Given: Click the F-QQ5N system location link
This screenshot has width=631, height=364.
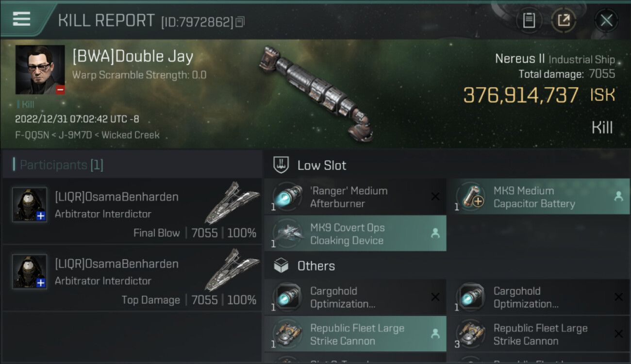Looking at the screenshot, I should point(32,135).
